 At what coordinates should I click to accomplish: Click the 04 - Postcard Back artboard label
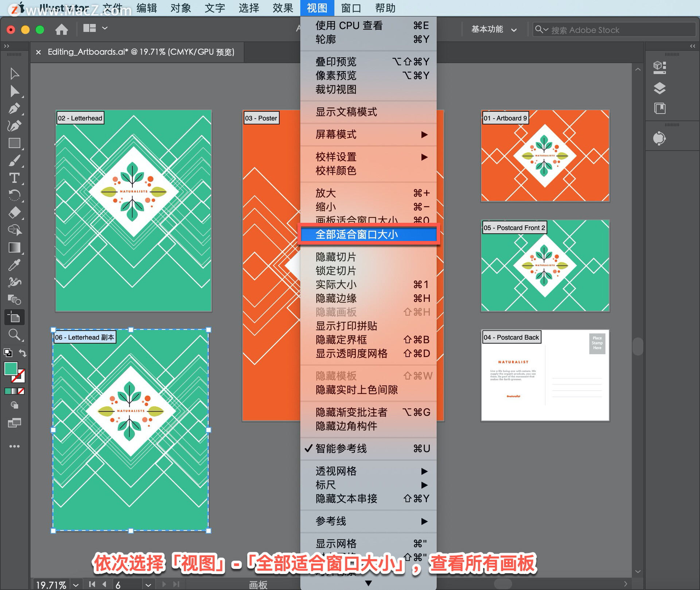(511, 337)
